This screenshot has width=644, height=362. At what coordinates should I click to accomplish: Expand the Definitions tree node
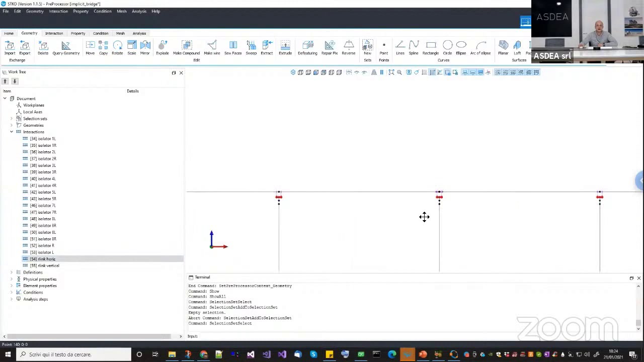click(12, 273)
